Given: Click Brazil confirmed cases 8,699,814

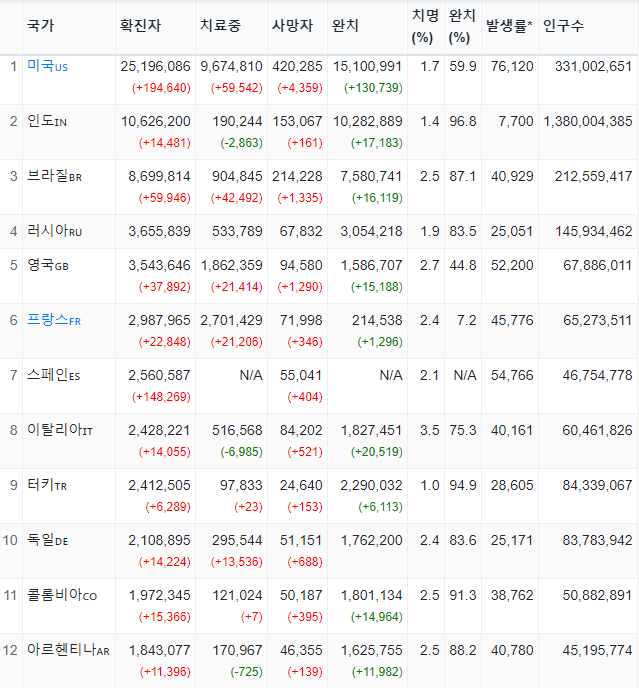Looking at the screenshot, I should 159,176.
